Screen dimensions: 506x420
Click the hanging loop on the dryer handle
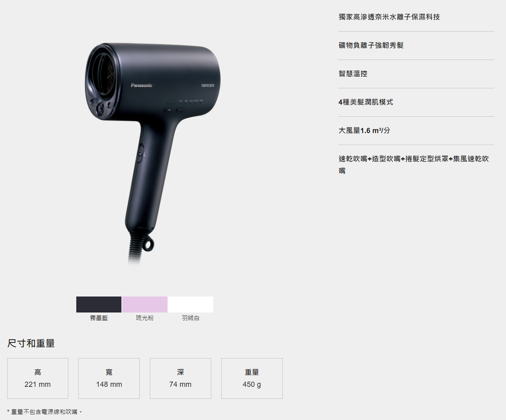tap(148, 245)
